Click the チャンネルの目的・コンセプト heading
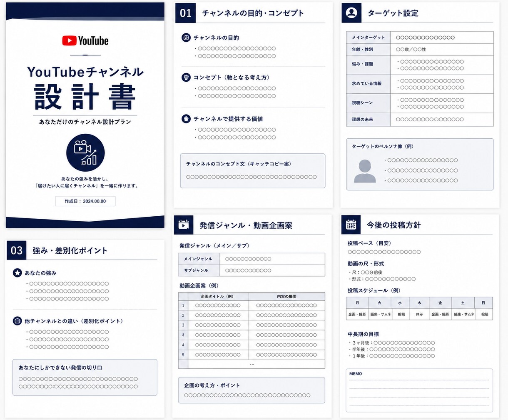Screen dimensions: 508x420 point(253,13)
